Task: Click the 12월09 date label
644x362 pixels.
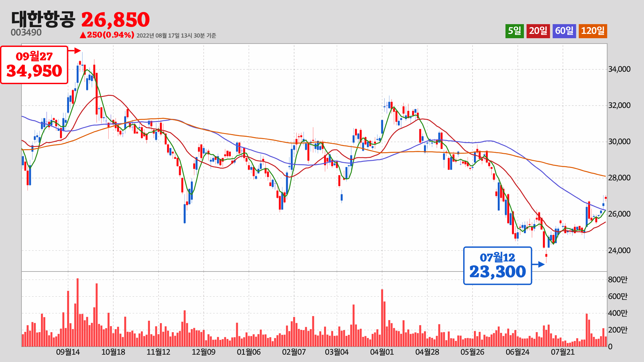Action: pos(204,352)
